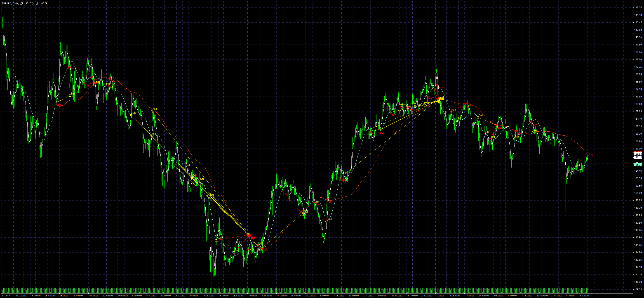This screenshot has height=298, width=644.
Task: Click the 111.15 price axis label
Action: coord(638,275)
